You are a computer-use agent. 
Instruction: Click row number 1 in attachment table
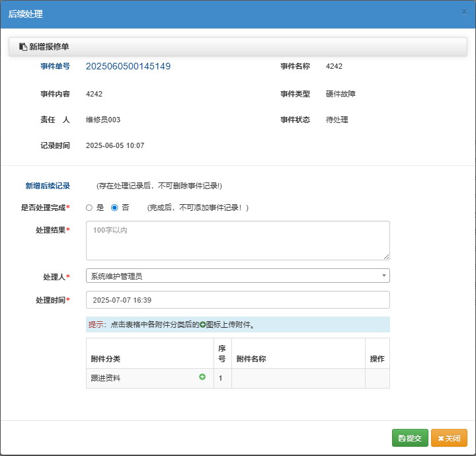[x=223, y=378]
